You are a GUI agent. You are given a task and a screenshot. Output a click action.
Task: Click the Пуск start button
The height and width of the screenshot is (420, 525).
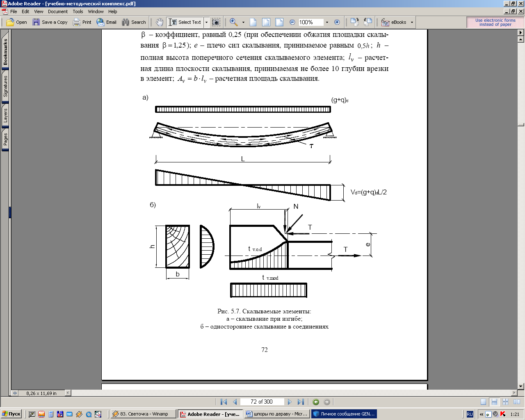tap(11, 414)
